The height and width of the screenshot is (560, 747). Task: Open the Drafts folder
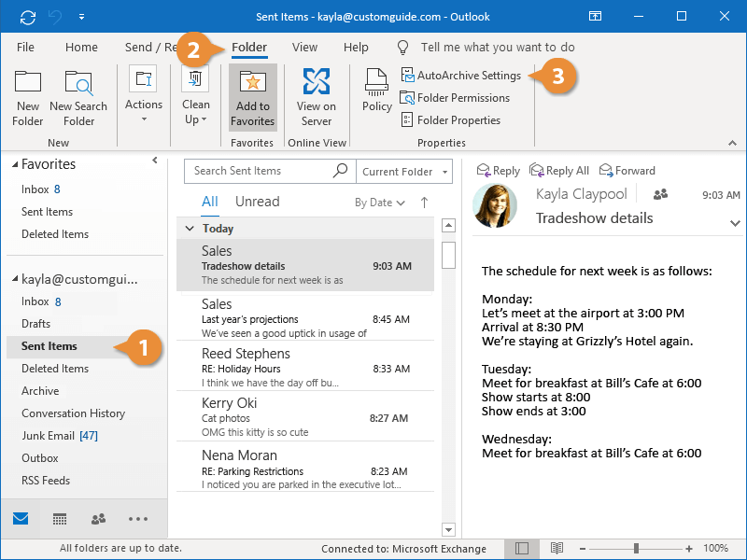click(35, 324)
